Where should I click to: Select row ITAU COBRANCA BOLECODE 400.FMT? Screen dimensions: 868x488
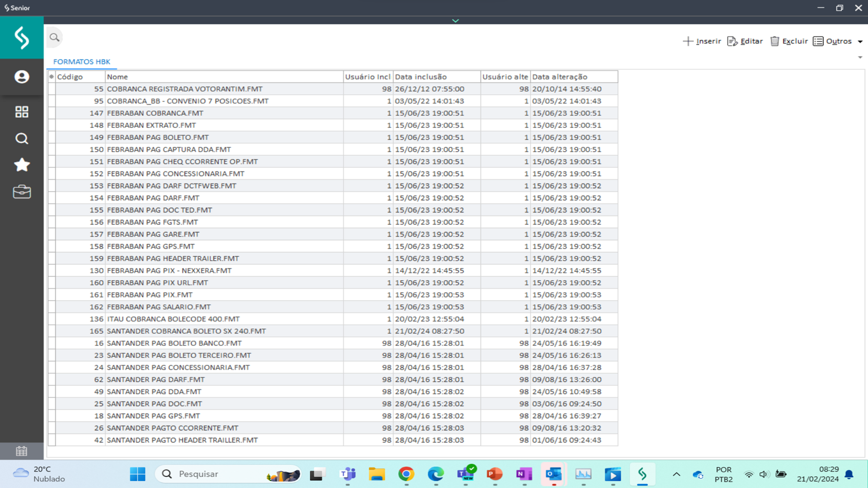tap(333, 319)
